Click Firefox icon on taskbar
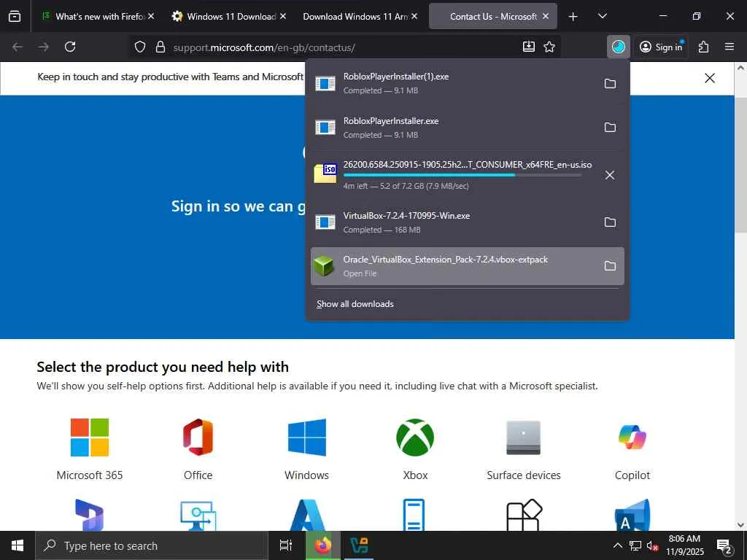Viewport: 747px width, 560px height. pos(322,545)
